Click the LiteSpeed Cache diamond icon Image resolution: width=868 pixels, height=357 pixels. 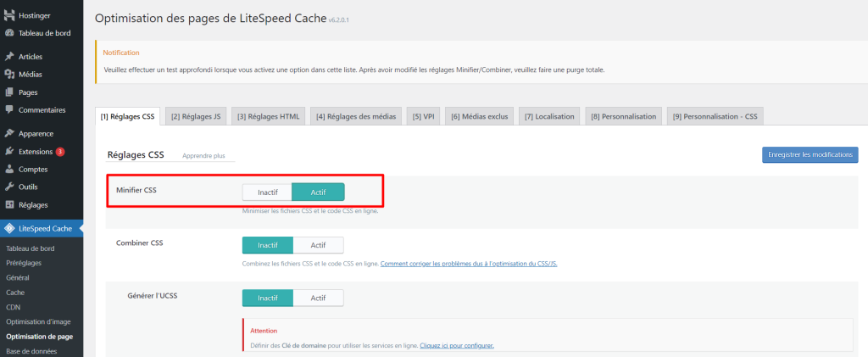coord(8,229)
